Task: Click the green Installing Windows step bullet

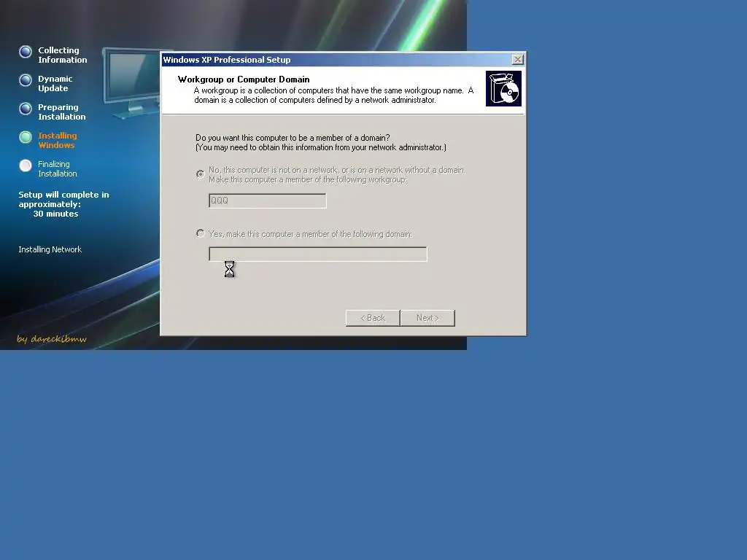Action: pos(26,137)
